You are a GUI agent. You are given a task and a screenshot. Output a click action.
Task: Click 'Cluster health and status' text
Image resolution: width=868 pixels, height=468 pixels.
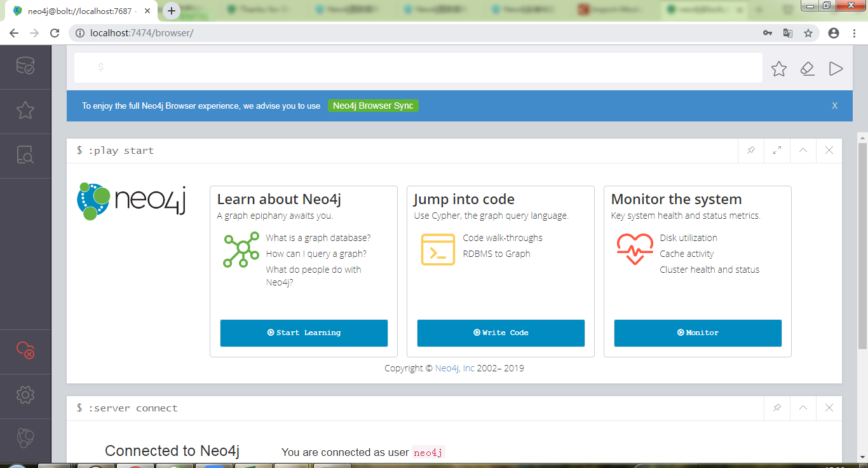point(709,270)
